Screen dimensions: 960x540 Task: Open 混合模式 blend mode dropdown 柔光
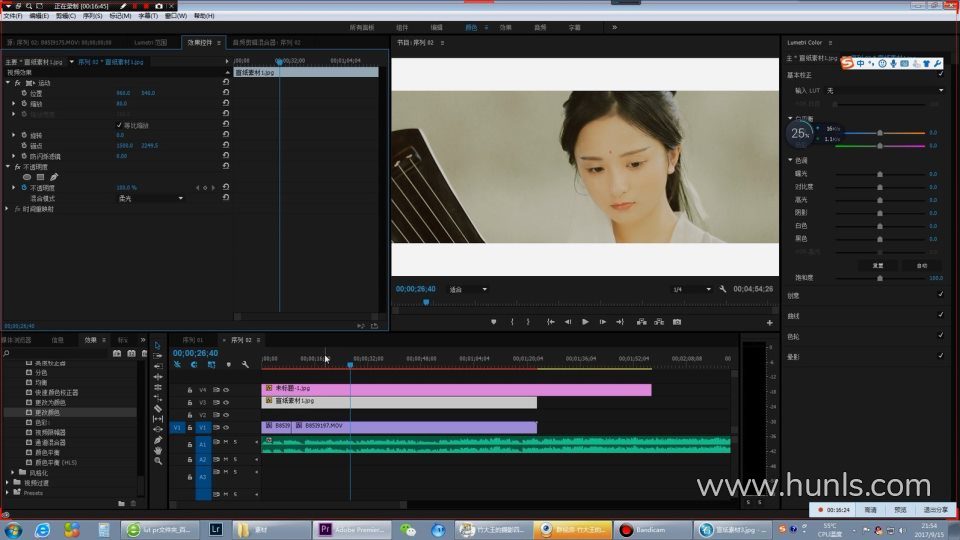click(151, 198)
